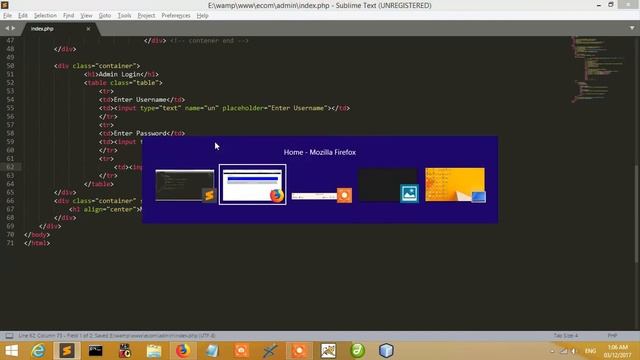
Task: Click placeholder="Enter Username" attribute on line 55
Action: [275, 108]
